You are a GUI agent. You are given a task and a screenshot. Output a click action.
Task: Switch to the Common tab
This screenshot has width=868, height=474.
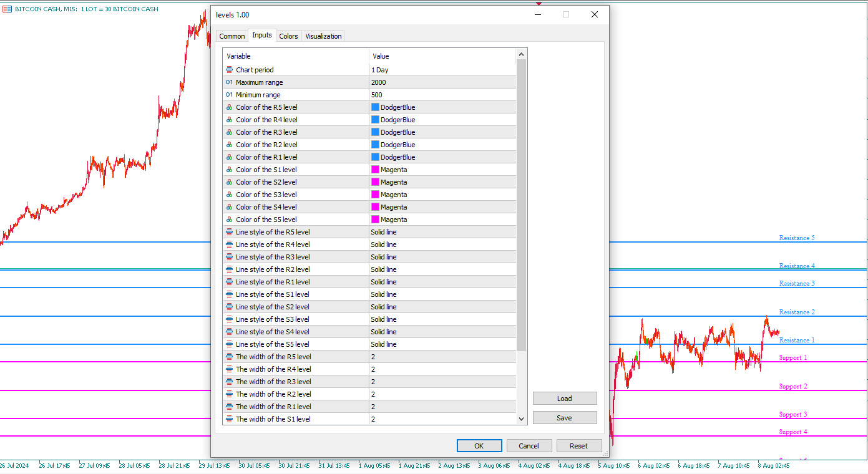(x=232, y=36)
